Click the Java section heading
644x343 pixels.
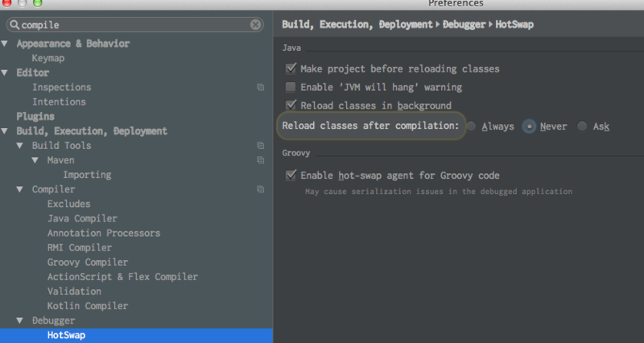[x=291, y=48]
